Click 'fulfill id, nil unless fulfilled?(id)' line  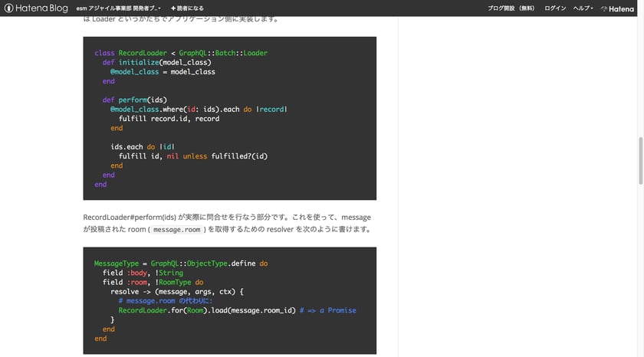[193, 156]
